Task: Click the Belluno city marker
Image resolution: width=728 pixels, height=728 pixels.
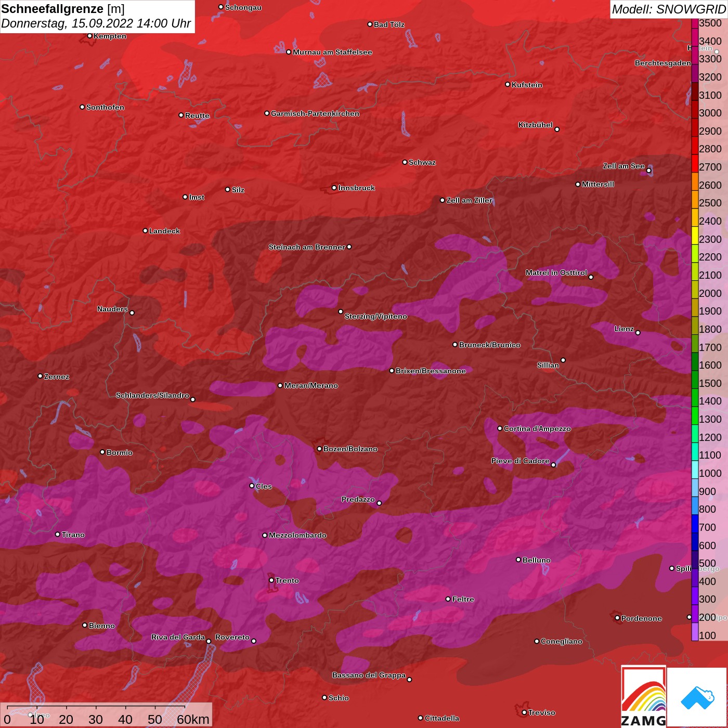Action: [x=518, y=560]
